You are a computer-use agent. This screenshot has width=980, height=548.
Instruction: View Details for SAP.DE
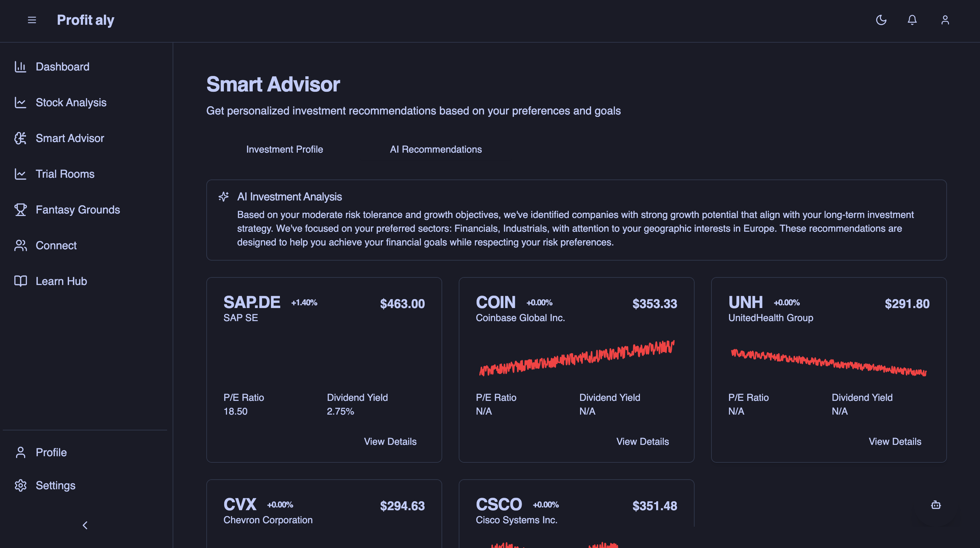pos(390,441)
